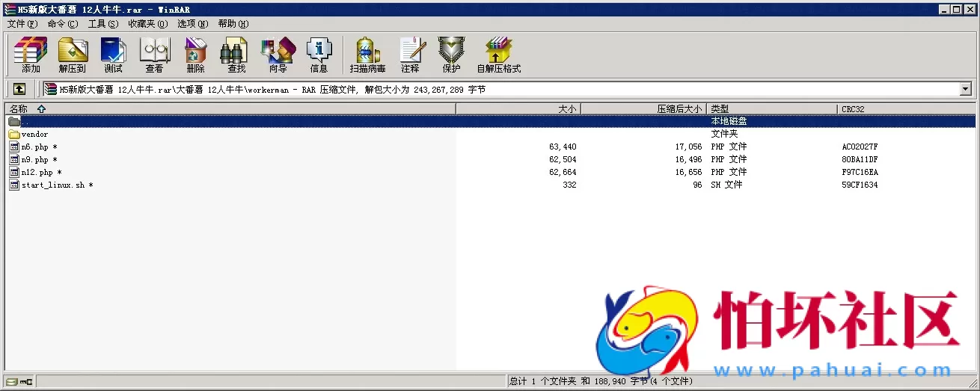This screenshot has width=980, height=391.
Task: Start 扫描病毒 (Virus Scan) tool
Action: click(x=367, y=55)
